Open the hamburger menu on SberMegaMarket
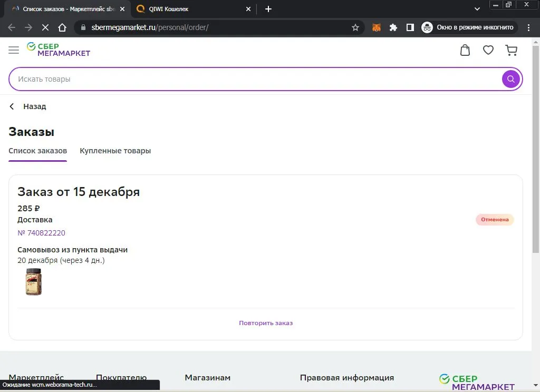540x392 pixels. click(x=14, y=50)
